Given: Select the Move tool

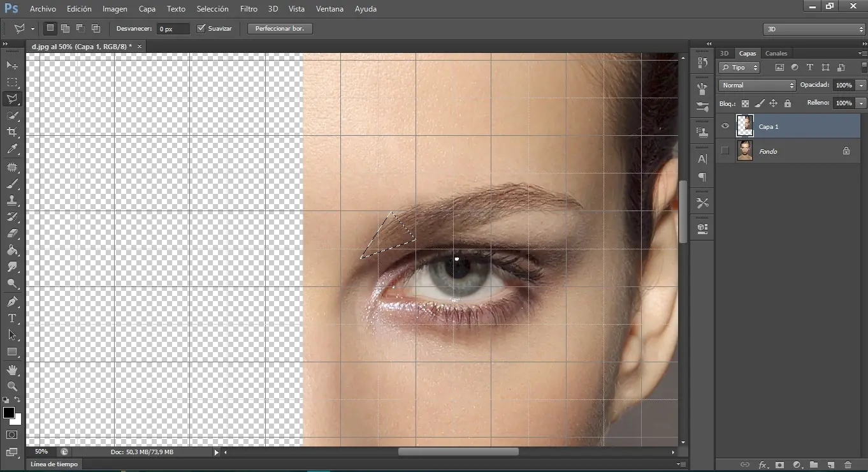Looking at the screenshot, I should point(12,66).
